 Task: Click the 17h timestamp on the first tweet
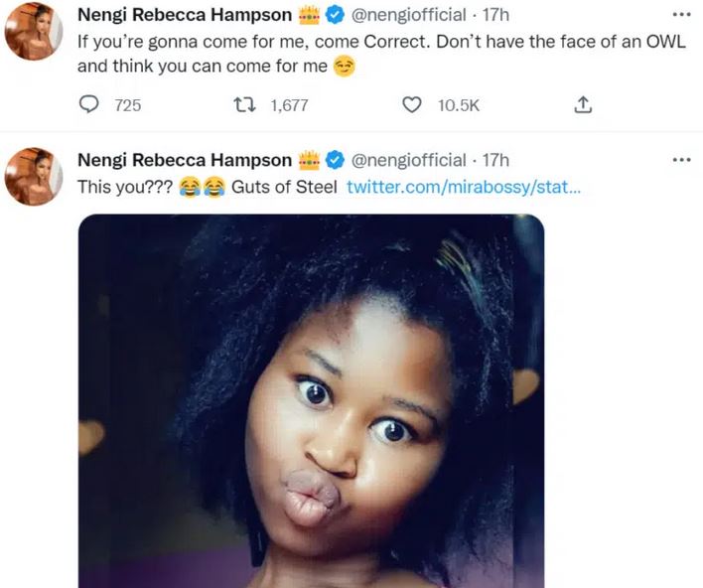(495, 17)
